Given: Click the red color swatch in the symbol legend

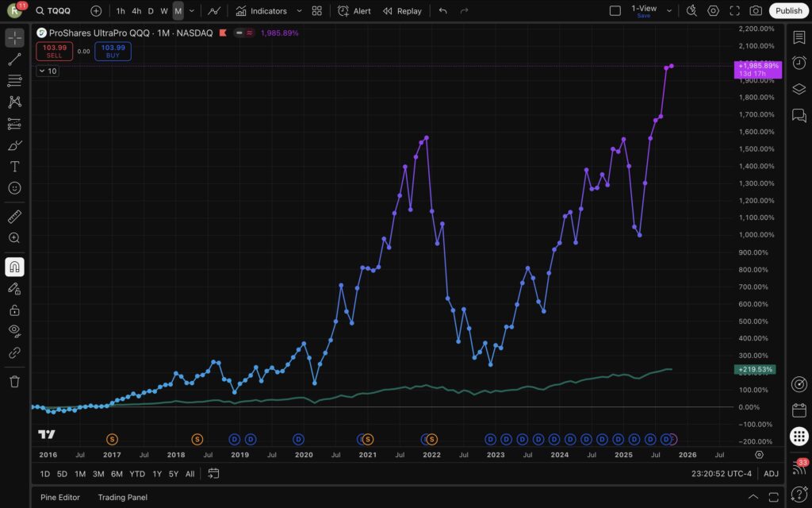Looking at the screenshot, I should click(222, 33).
